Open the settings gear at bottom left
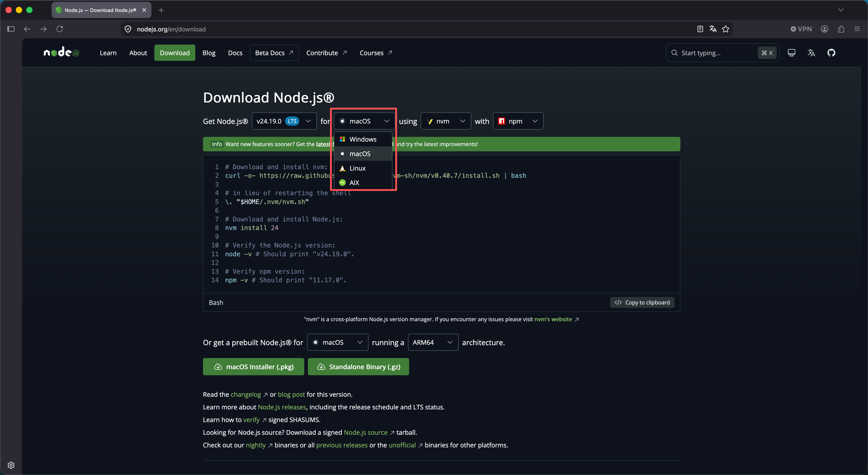 tap(11, 465)
